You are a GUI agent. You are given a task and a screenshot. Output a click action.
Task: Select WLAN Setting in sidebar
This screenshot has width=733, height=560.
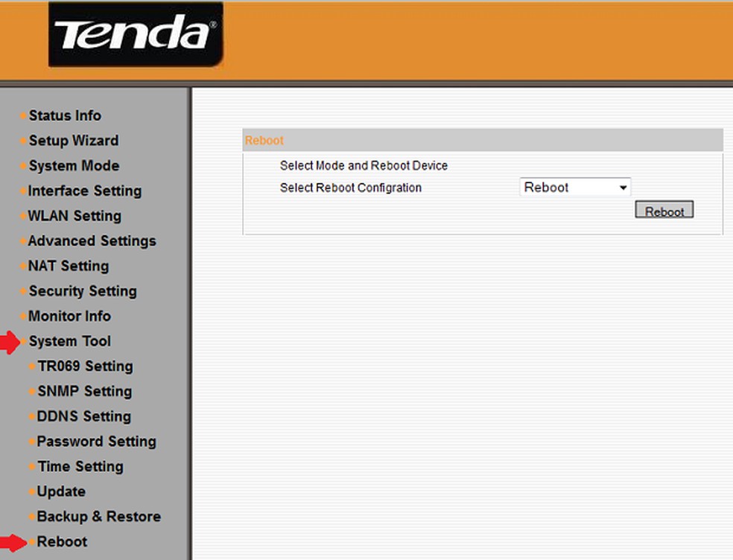coord(74,216)
